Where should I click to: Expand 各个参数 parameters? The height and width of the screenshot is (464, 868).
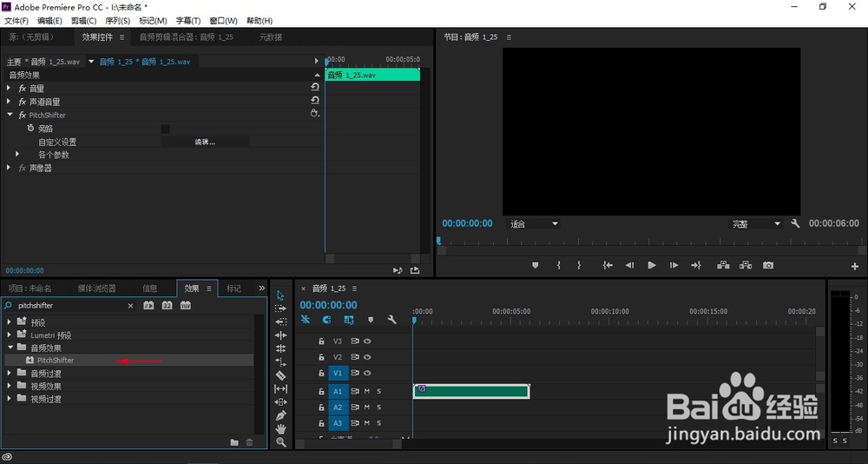click(x=17, y=154)
